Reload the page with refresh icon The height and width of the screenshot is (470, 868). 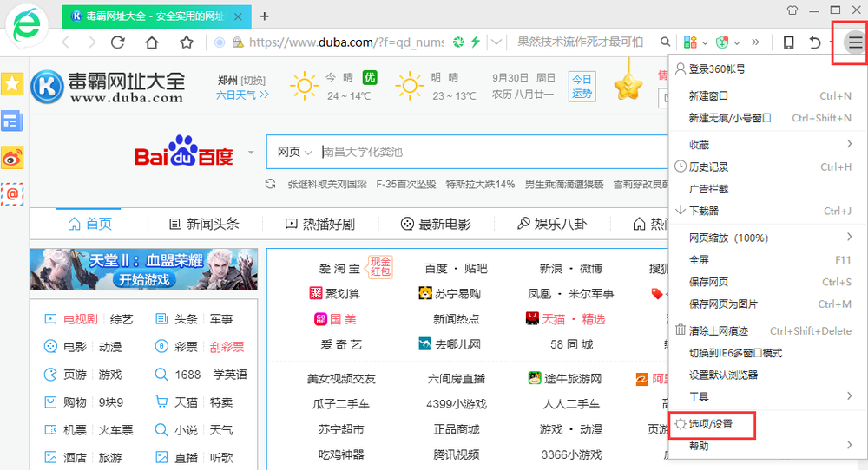click(x=118, y=42)
